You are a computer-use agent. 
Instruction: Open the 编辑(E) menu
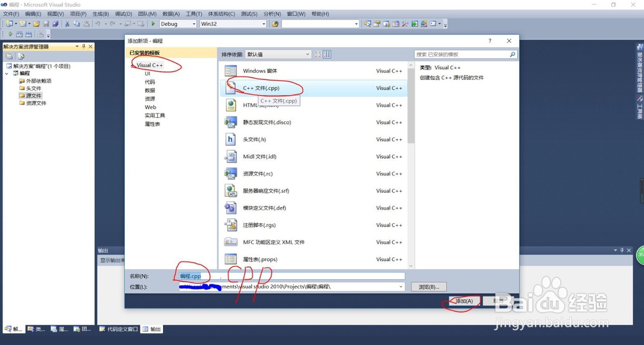tap(33, 14)
